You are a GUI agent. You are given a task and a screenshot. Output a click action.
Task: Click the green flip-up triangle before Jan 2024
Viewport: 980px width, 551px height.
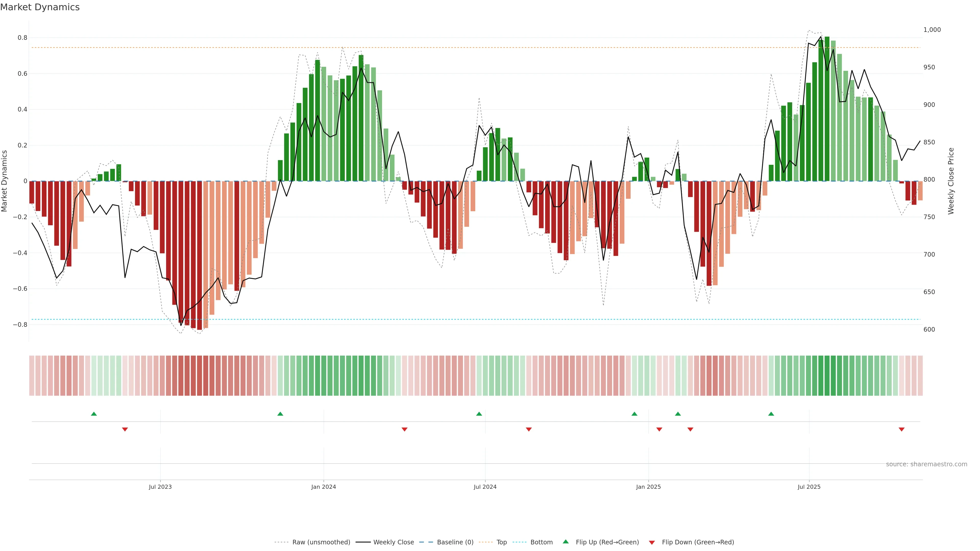click(x=280, y=414)
